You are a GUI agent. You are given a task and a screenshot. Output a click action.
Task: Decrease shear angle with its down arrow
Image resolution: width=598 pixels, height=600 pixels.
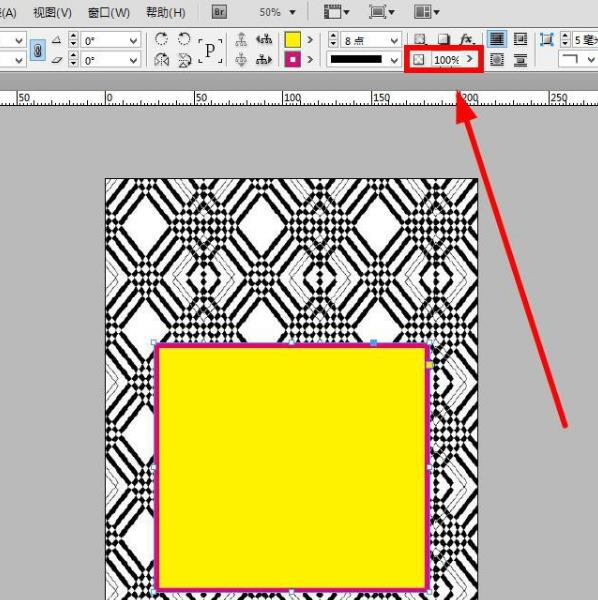[x=73, y=64]
